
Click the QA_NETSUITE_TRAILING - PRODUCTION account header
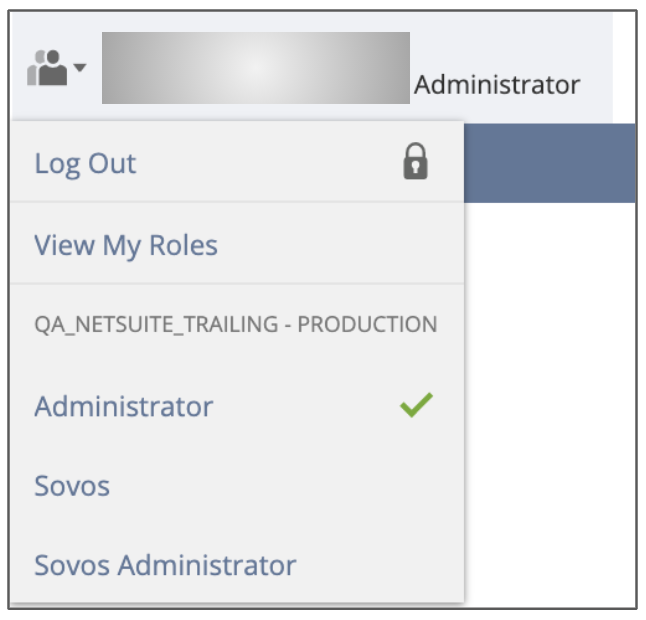pos(235,325)
